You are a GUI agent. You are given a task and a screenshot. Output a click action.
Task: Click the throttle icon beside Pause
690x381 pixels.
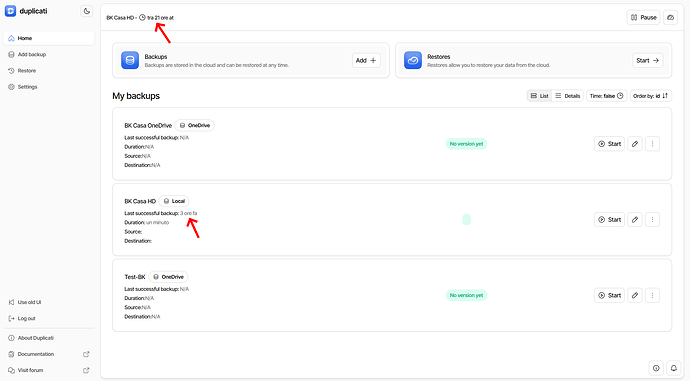coord(670,18)
